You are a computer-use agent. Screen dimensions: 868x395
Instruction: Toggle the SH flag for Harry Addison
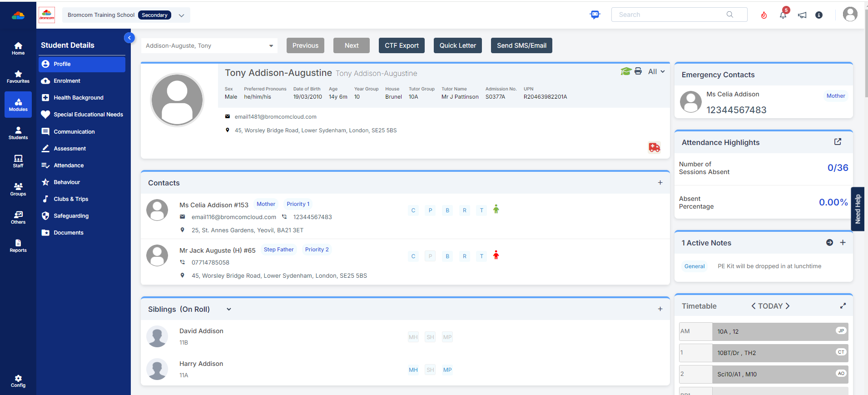point(430,370)
